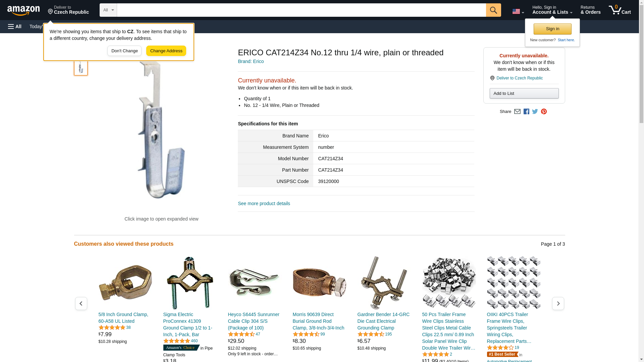Share product via email icon
The width and height of the screenshot is (644, 362).
click(x=517, y=112)
